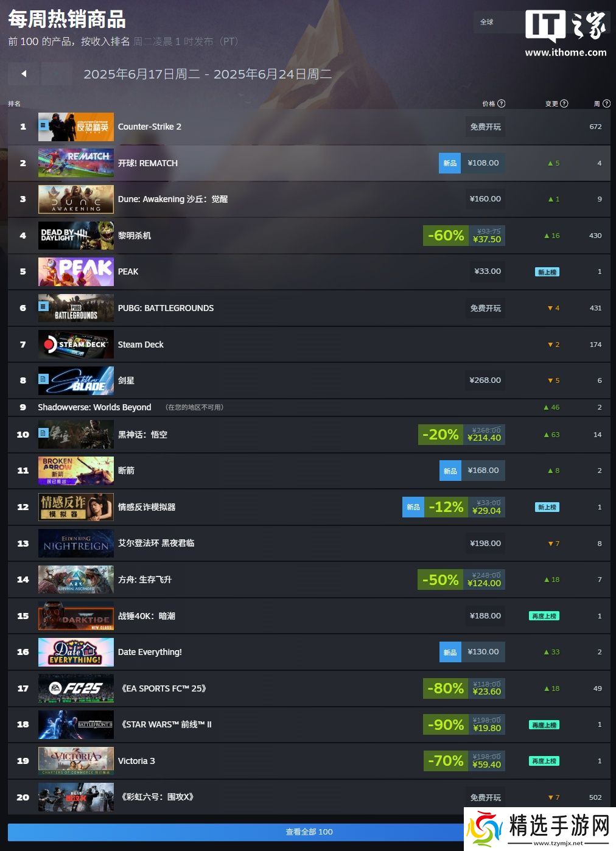Select the Shadowverse: Worlds Beyond row
The height and width of the screenshot is (851, 616).
pos(309,407)
